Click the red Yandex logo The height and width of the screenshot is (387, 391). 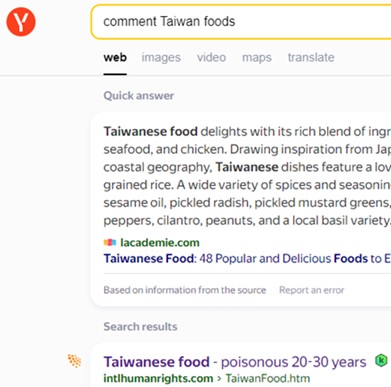point(21,22)
